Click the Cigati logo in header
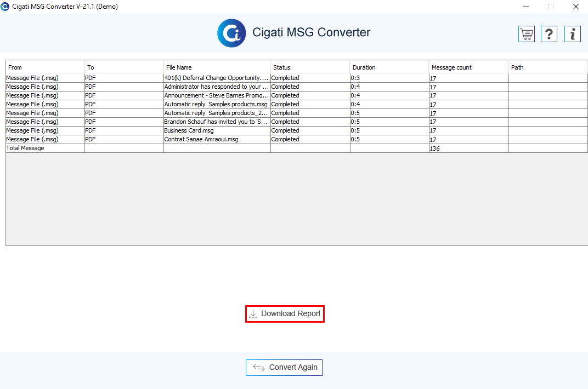This screenshot has height=389, width=588. (231, 33)
